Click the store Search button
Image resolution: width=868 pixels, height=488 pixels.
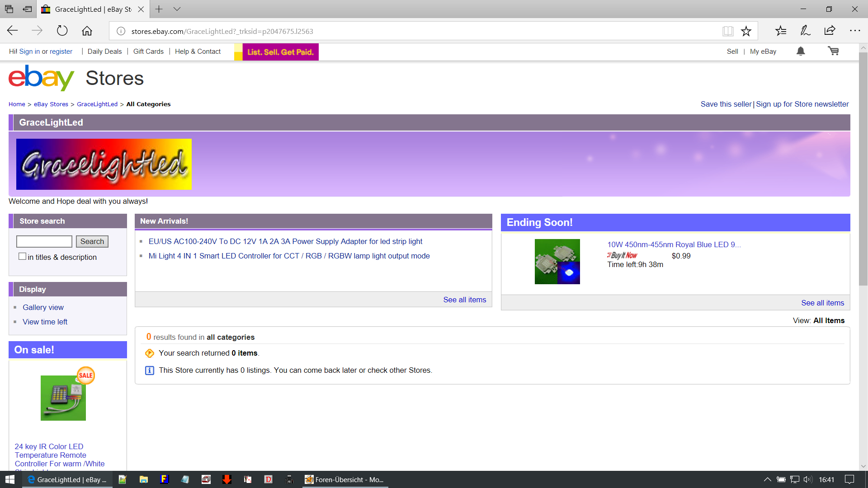point(92,241)
